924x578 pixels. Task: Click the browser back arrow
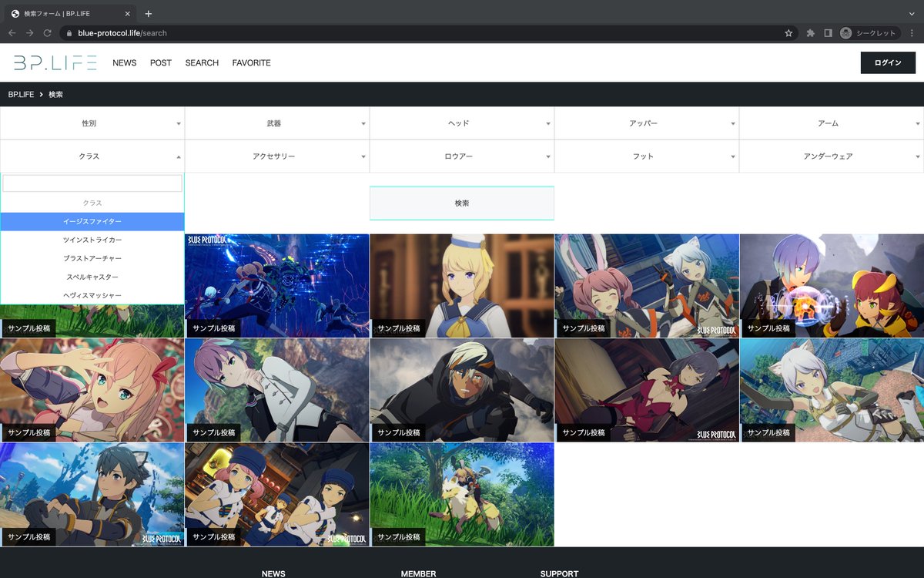point(12,33)
